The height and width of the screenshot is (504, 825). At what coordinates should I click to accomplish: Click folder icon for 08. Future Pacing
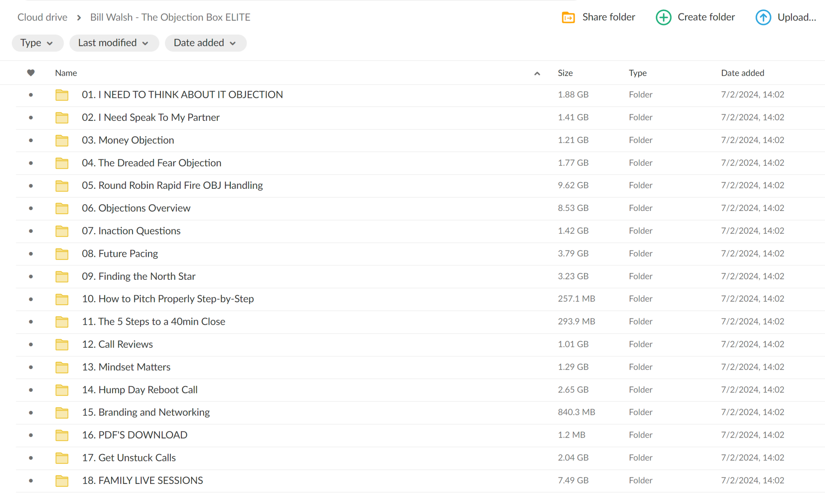tap(62, 254)
